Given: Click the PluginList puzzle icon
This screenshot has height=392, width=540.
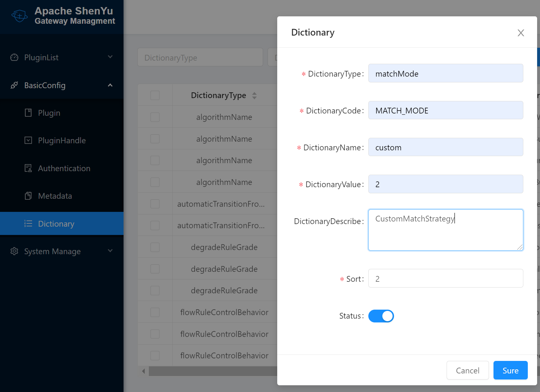Looking at the screenshot, I should coord(14,57).
